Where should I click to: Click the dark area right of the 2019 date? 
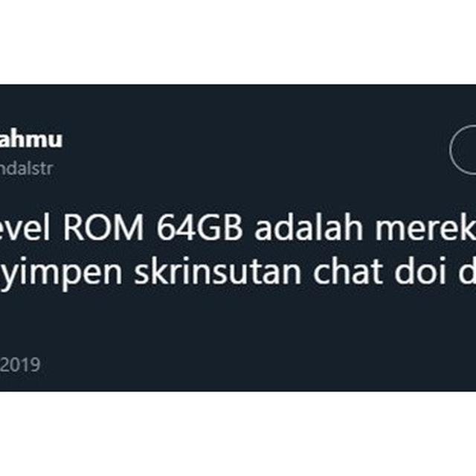[x=258, y=365]
